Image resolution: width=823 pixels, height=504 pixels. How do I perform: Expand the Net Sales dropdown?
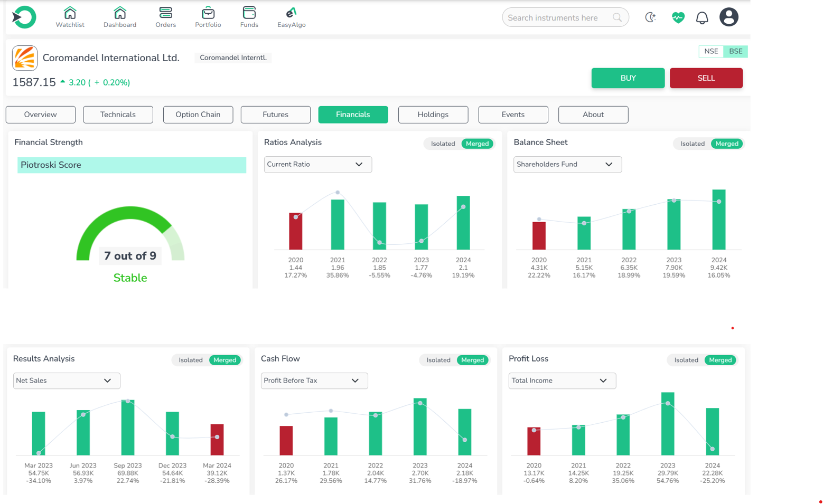coord(67,381)
